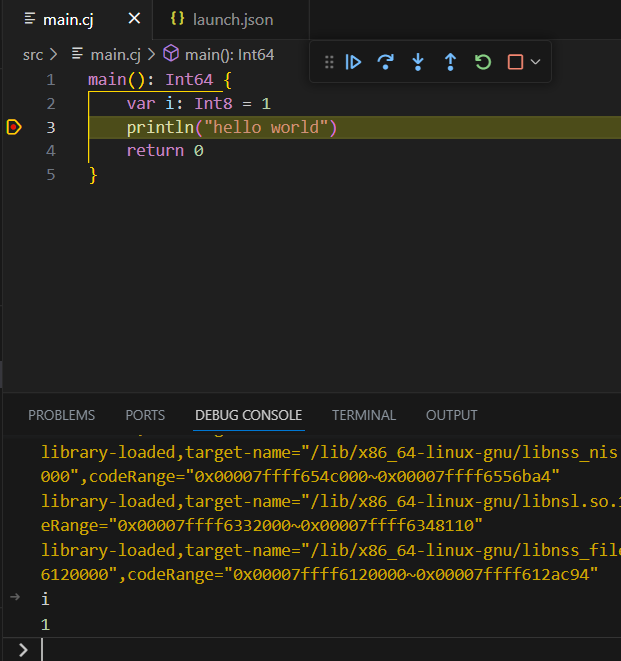Image resolution: width=621 pixels, height=661 pixels.
Task: Expand the src breadcrumb folder
Action: pyautogui.click(x=33, y=55)
